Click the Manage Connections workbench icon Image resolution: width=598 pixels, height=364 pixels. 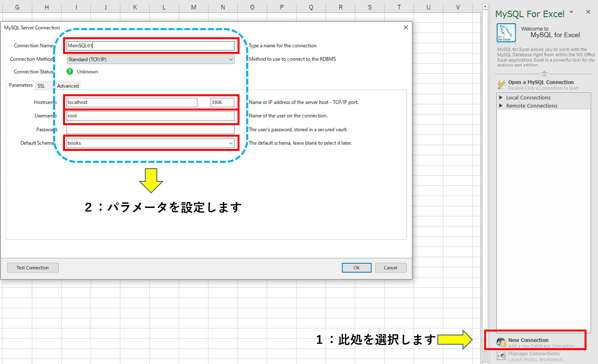coord(501,356)
